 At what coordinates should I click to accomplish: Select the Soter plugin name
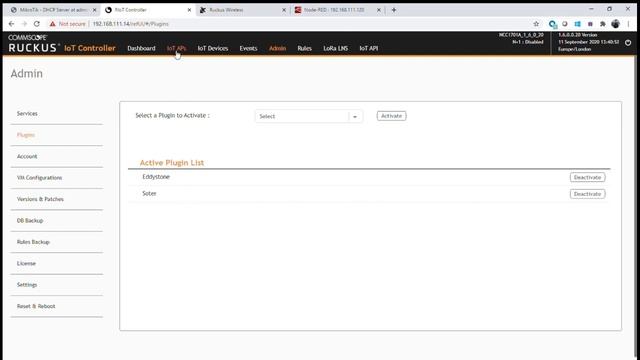[149, 193]
